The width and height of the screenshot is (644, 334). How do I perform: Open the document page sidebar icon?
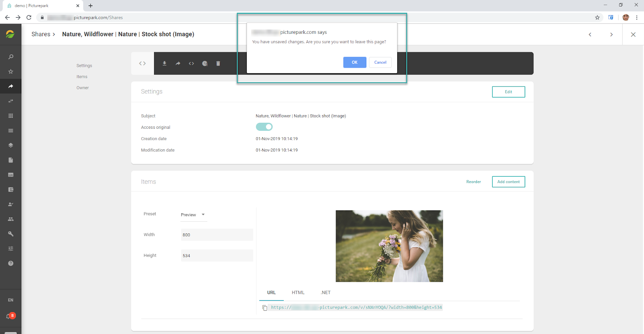11,160
